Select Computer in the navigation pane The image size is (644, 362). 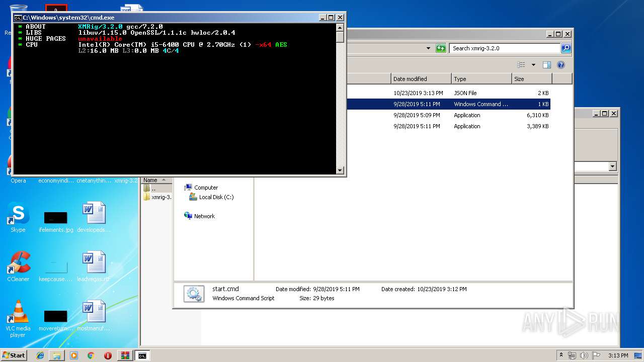pyautogui.click(x=201, y=188)
